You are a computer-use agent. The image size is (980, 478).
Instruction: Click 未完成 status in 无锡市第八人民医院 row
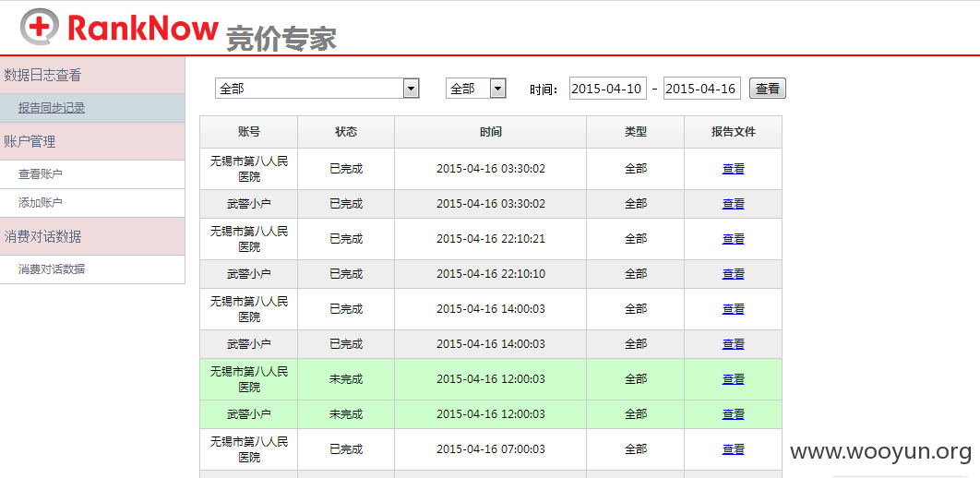pyautogui.click(x=346, y=379)
